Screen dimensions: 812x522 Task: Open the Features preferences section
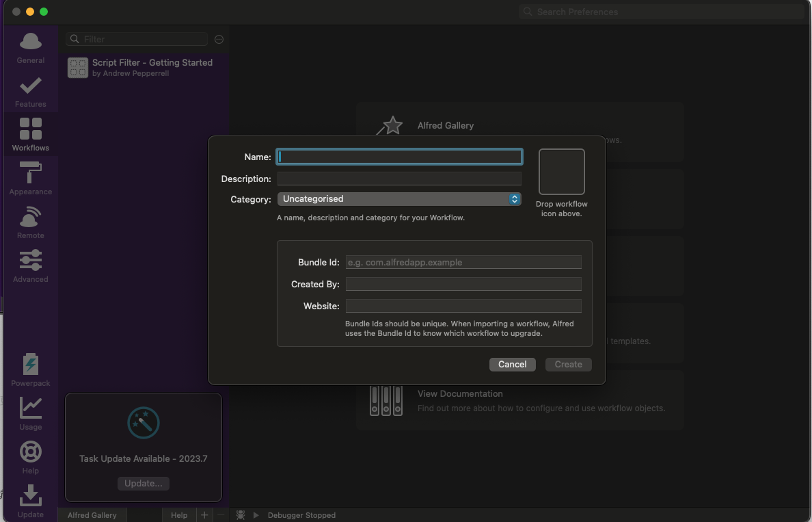(x=31, y=92)
